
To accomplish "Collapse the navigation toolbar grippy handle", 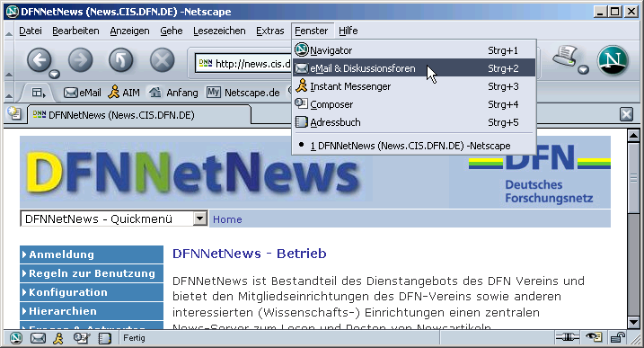I will pyautogui.click(x=9, y=60).
